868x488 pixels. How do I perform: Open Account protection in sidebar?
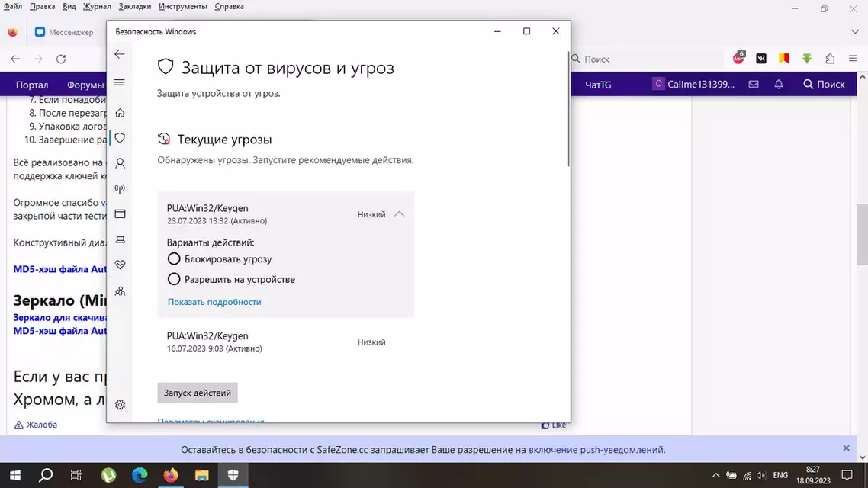pos(120,163)
